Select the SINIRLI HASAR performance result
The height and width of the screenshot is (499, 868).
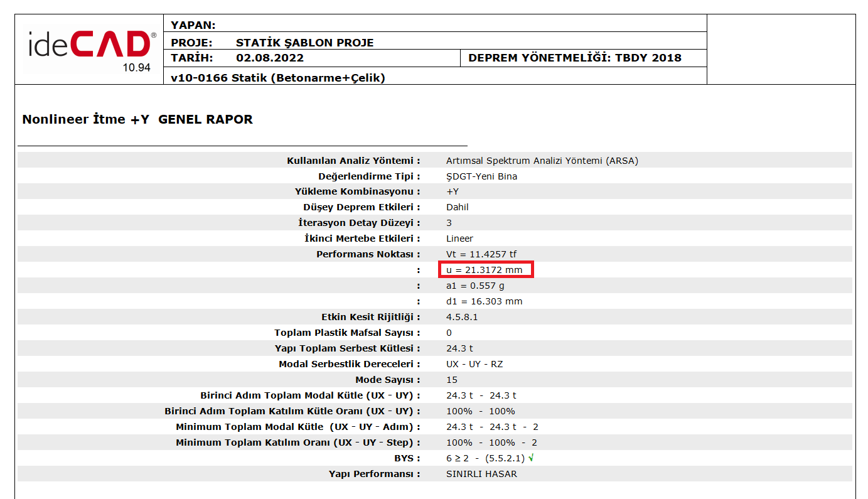(481, 474)
